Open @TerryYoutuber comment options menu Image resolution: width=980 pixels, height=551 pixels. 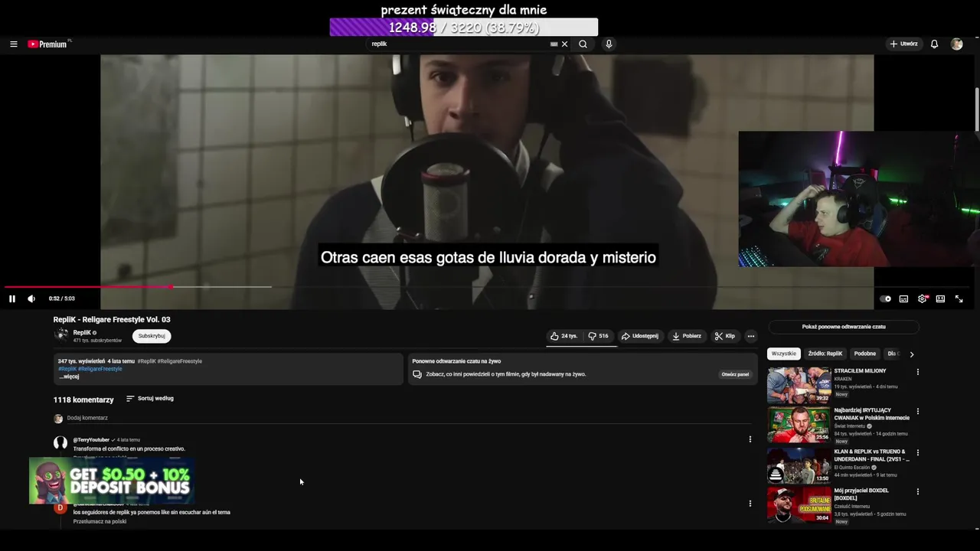750,439
